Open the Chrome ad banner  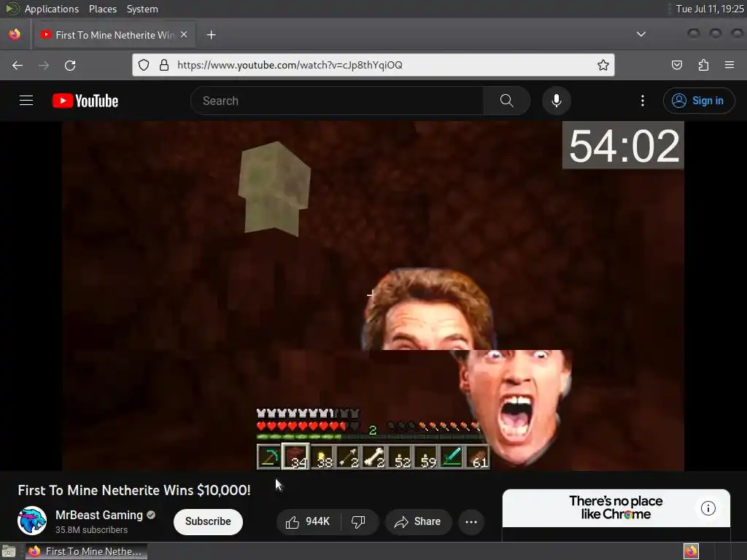[616, 507]
